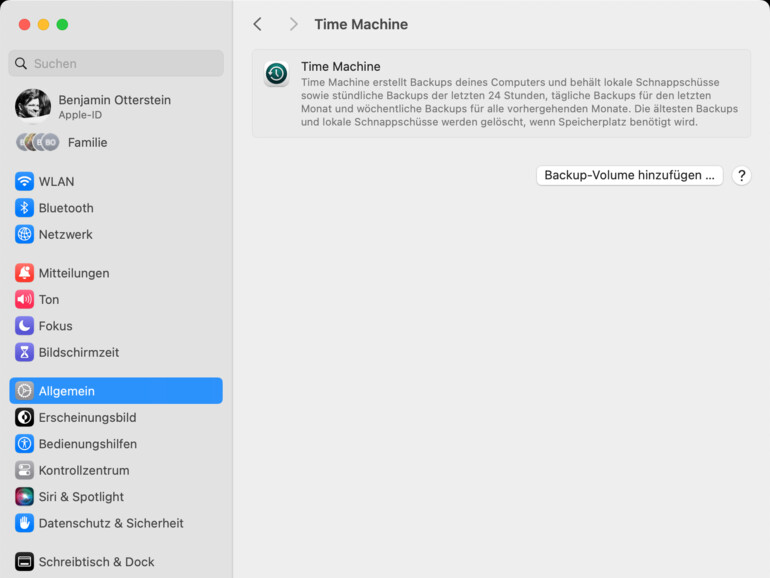The height and width of the screenshot is (578, 770).
Task: Close the settings window with red button
Action: pyautogui.click(x=25, y=24)
